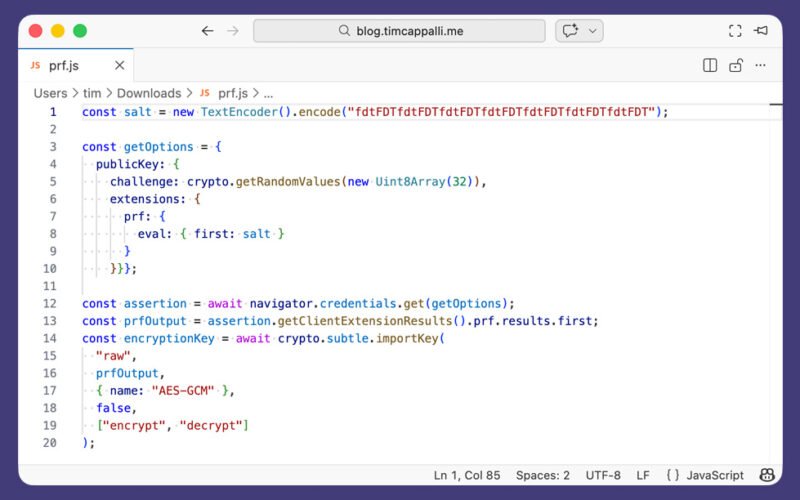Change the language mode from JavaScript
Viewport: 800px width, 500px height.
coord(704,475)
